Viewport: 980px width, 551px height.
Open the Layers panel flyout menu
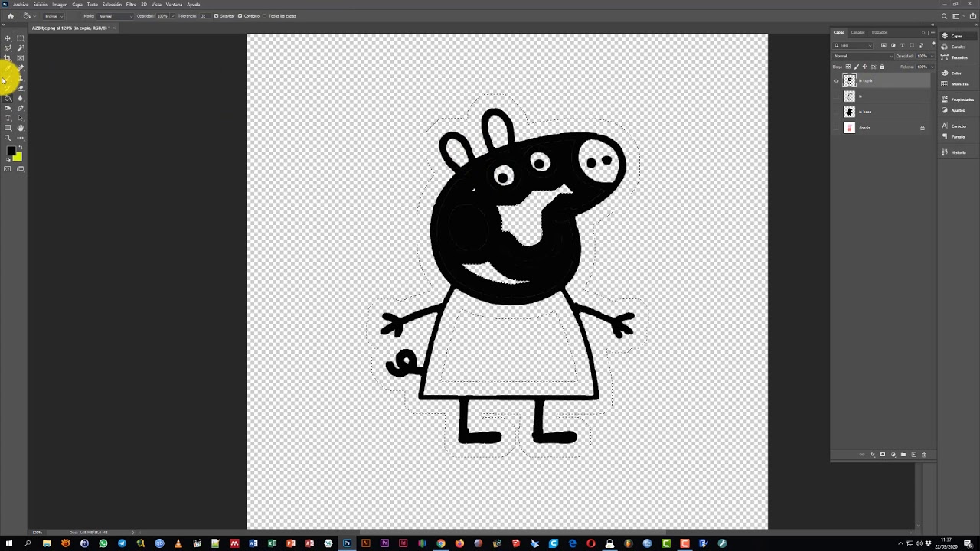(933, 33)
